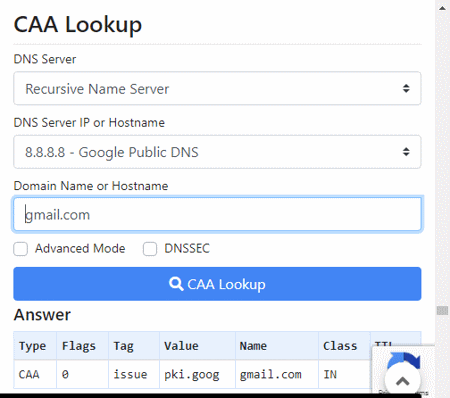Enable the Advanced Mode checkbox
The image size is (450, 398).
[20, 249]
